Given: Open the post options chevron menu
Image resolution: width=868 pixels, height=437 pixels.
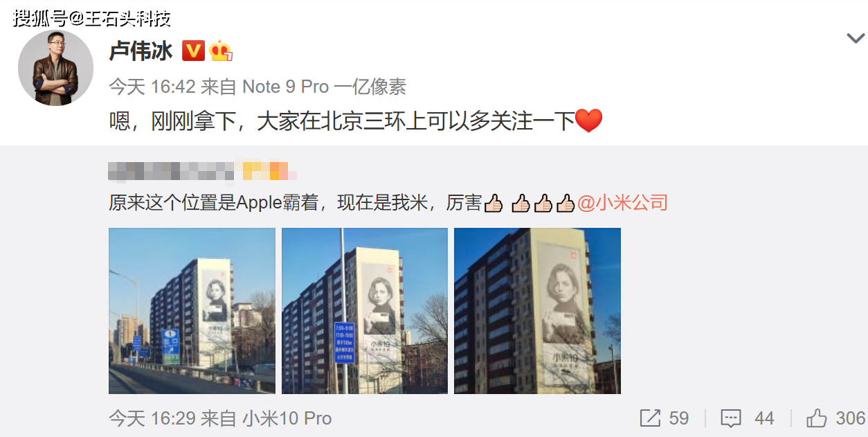Looking at the screenshot, I should (856, 38).
